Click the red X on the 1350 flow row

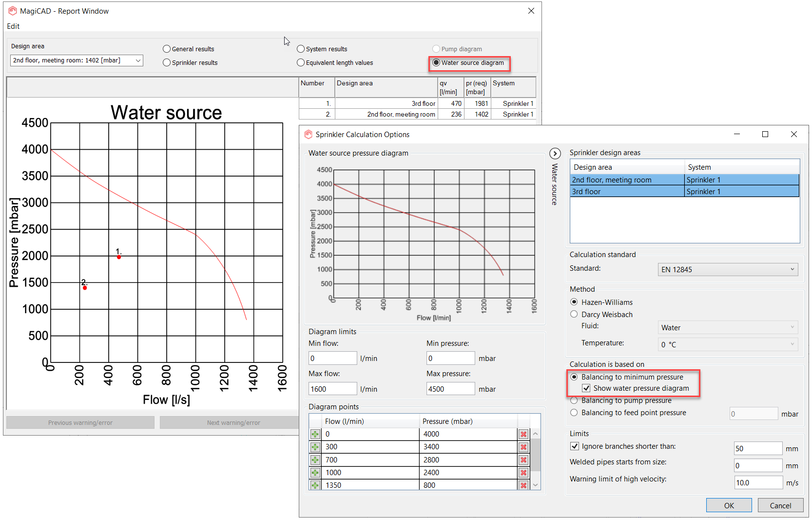pyautogui.click(x=523, y=485)
